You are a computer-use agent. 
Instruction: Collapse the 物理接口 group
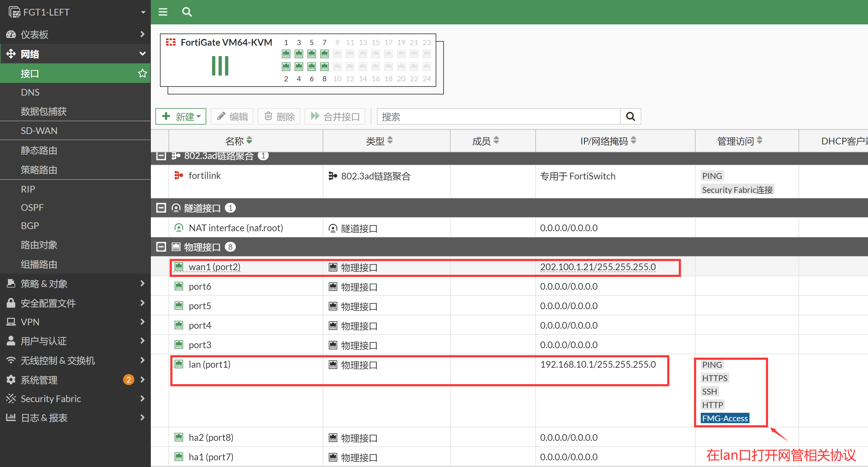(161, 247)
